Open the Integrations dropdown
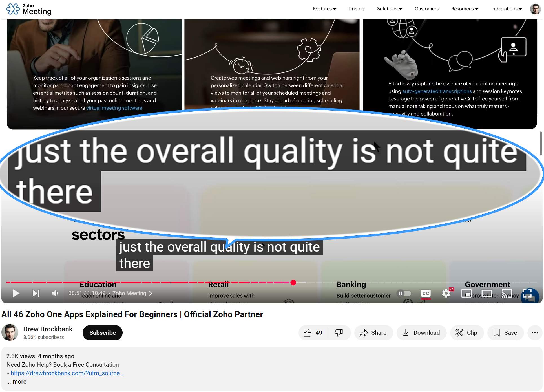 506,9
